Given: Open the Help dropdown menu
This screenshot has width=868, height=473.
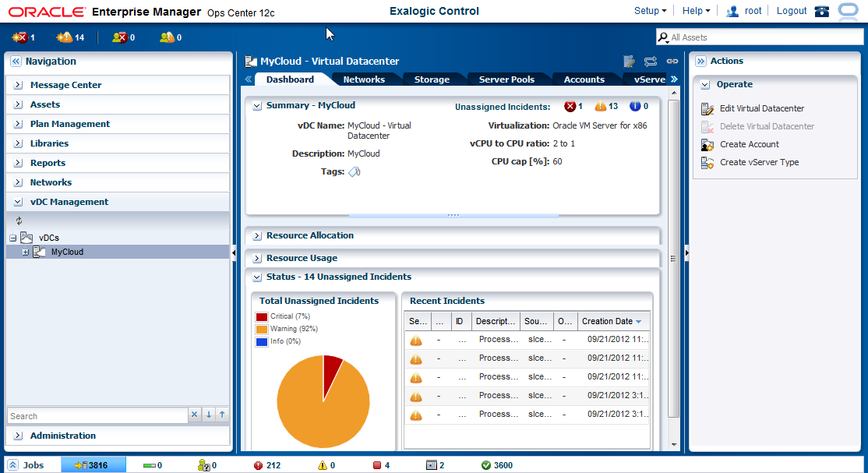Looking at the screenshot, I should coord(696,11).
